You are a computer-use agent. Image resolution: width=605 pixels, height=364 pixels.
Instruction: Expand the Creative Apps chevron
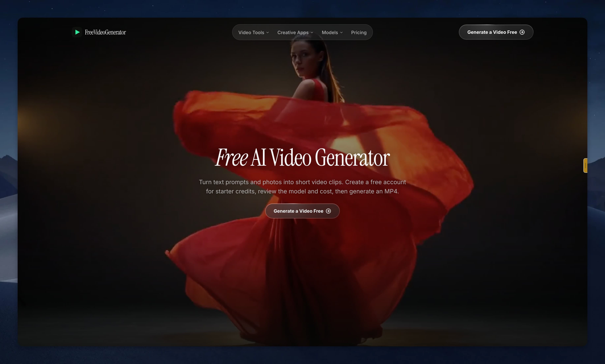pyautogui.click(x=312, y=33)
